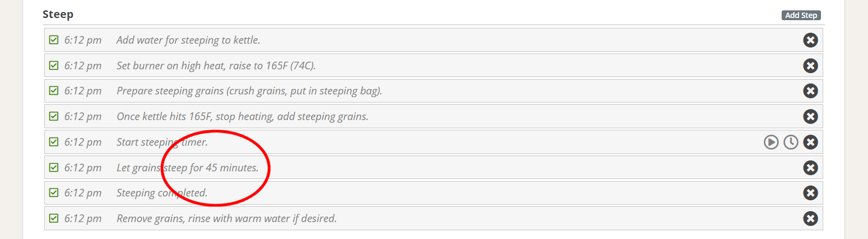
Task: Remove the 'Remove grains, rinse' step
Action: pyautogui.click(x=811, y=218)
